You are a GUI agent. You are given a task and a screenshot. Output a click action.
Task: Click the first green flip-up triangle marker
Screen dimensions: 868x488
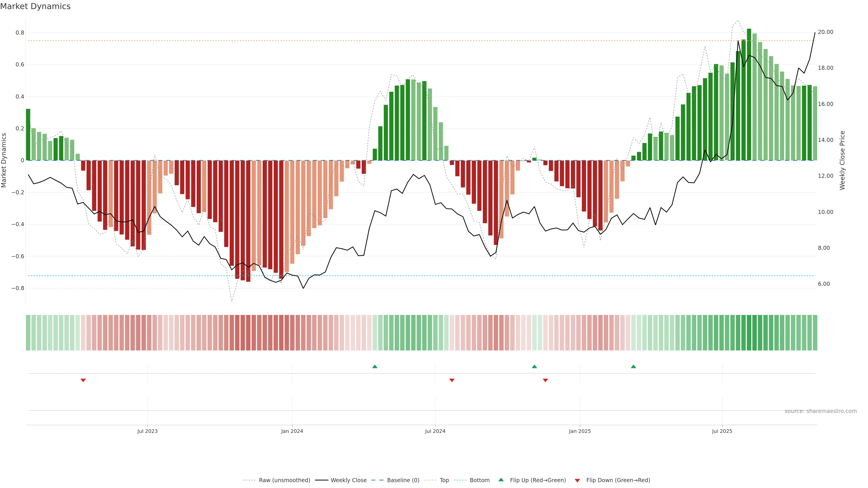375,366
